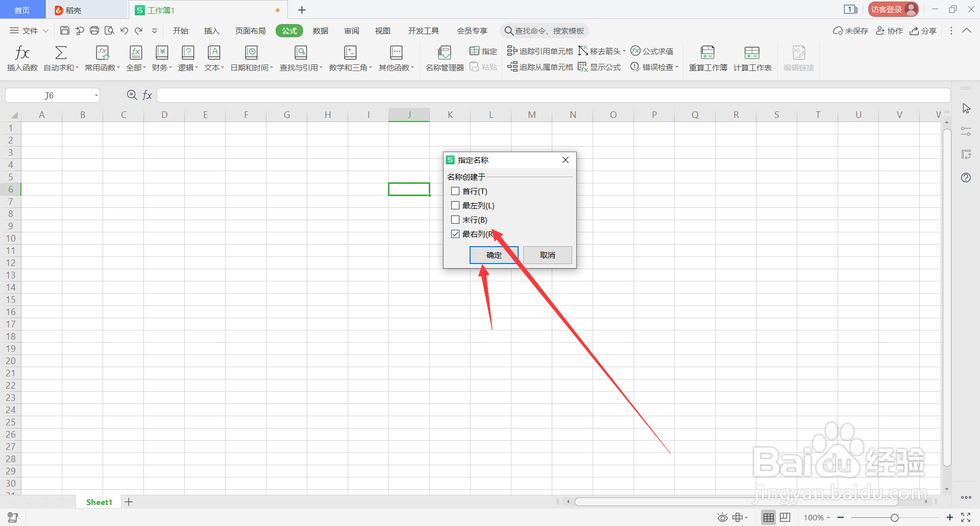Viewport: 980px width, 526px height.
Task: Open Common Functions (常用函数) list
Action: click(102, 58)
